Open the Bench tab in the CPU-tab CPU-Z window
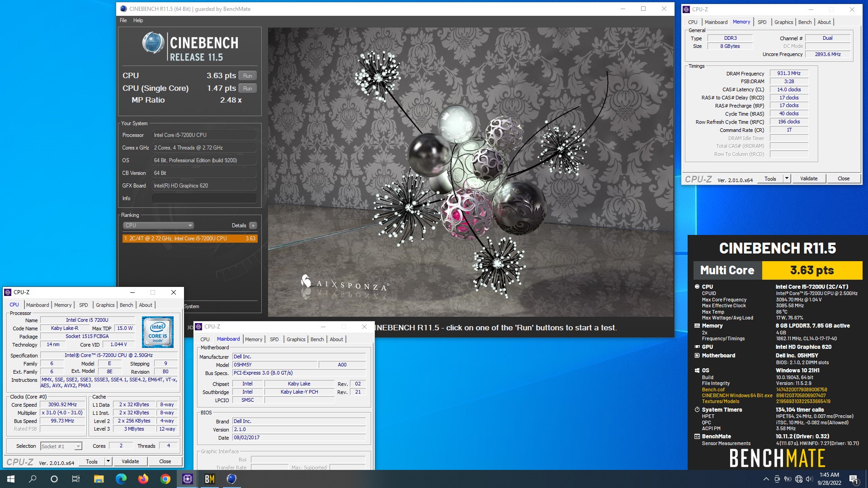This screenshot has height=488, width=868. tap(126, 305)
